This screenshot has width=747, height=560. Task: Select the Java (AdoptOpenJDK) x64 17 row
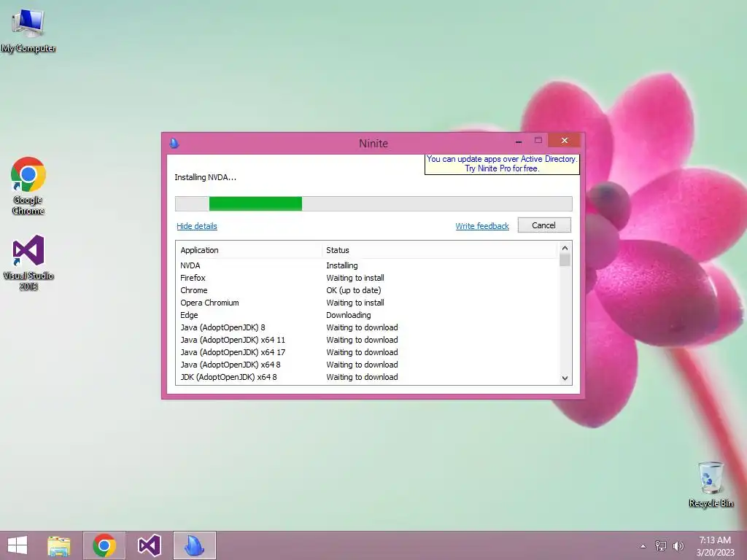(367, 352)
